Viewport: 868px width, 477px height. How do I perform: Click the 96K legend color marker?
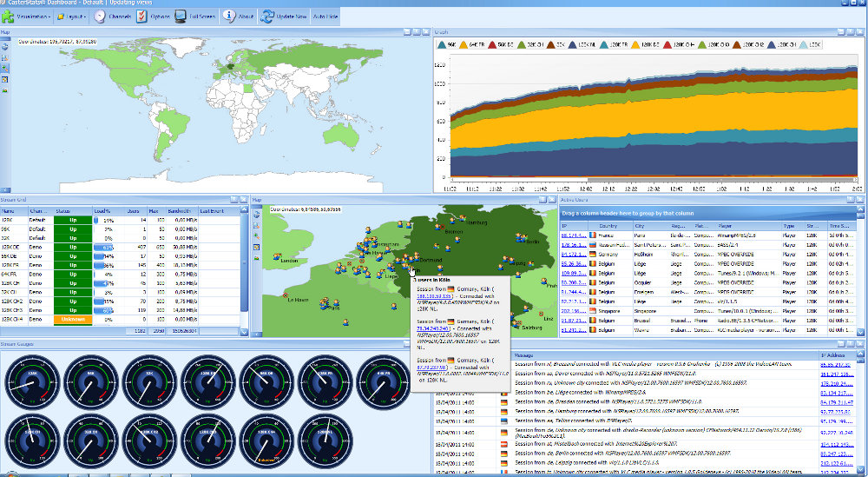tap(442, 43)
